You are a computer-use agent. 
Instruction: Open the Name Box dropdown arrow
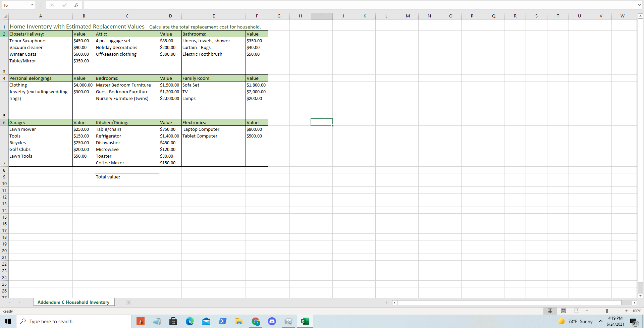click(x=32, y=5)
